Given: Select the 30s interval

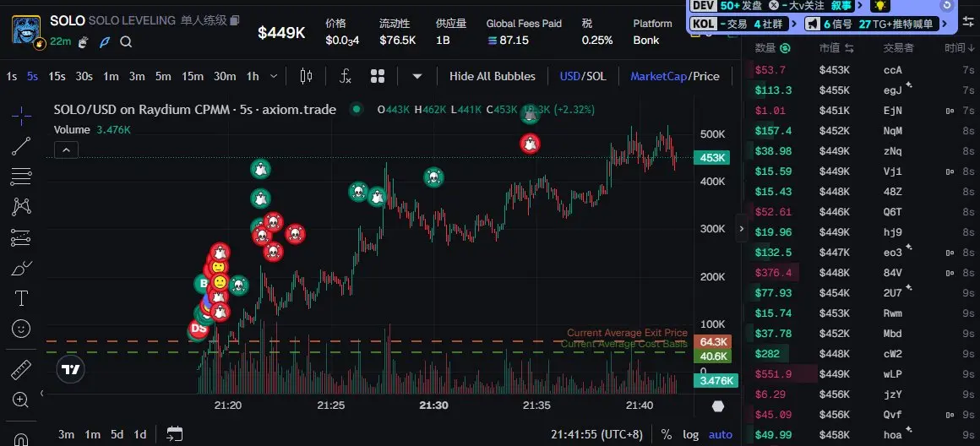Looking at the screenshot, I should click(x=84, y=76).
